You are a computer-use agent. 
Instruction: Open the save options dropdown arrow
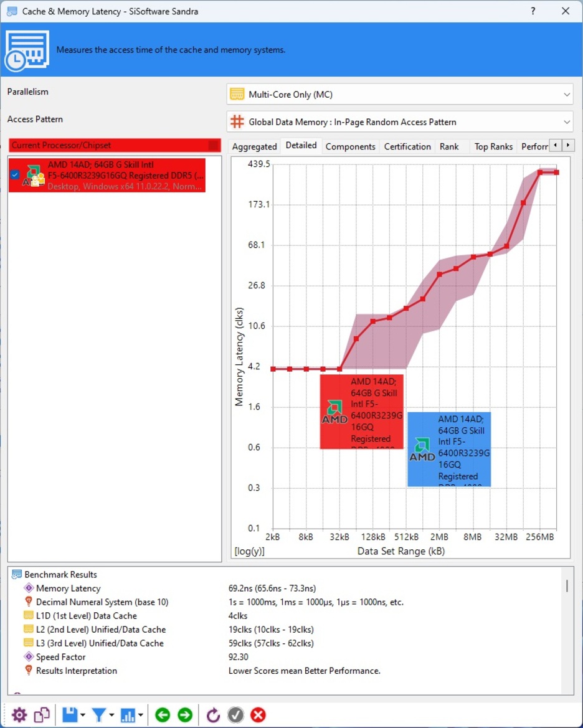coord(83,715)
